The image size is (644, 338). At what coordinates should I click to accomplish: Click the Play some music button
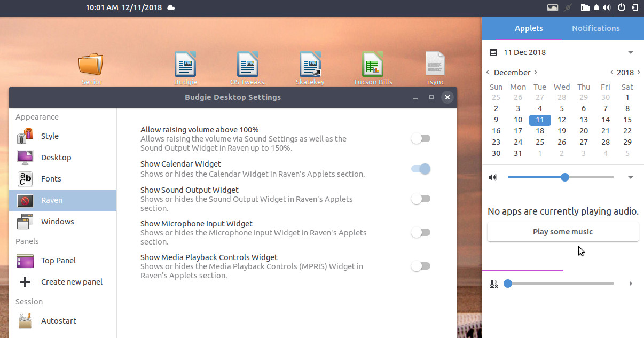[563, 232]
